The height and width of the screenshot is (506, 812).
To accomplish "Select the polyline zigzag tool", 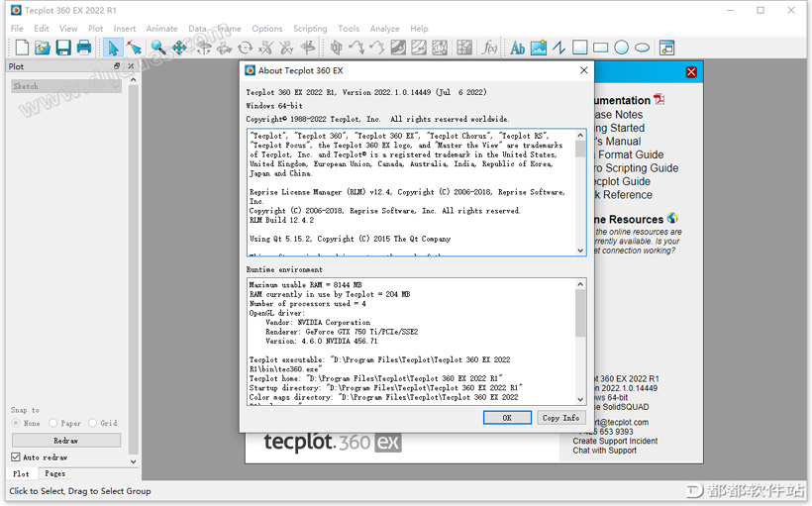I will (558, 48).
